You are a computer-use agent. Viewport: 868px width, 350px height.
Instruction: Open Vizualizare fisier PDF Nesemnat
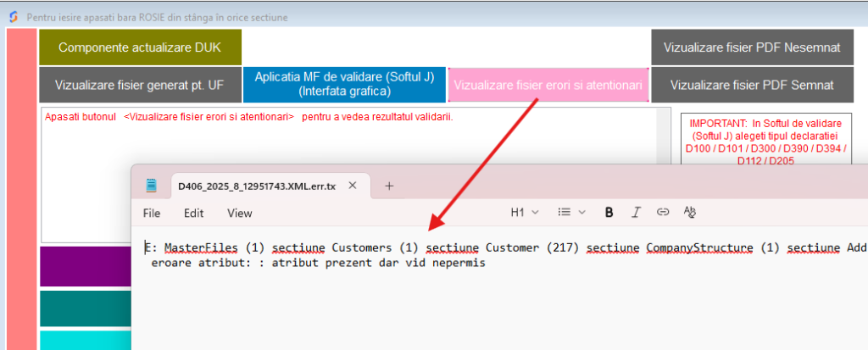pos(752,47)
